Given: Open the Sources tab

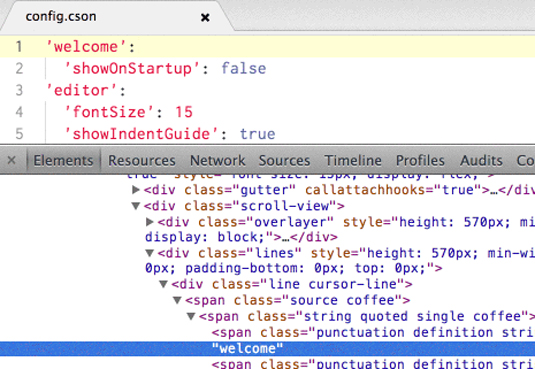Looking at the screenshot, I should (284, 160).
